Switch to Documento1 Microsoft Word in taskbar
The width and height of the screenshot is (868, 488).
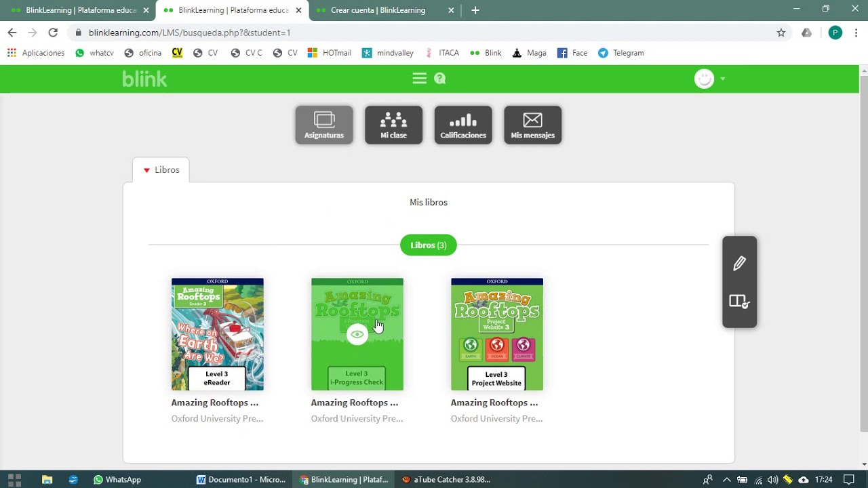tap(241, 479)
